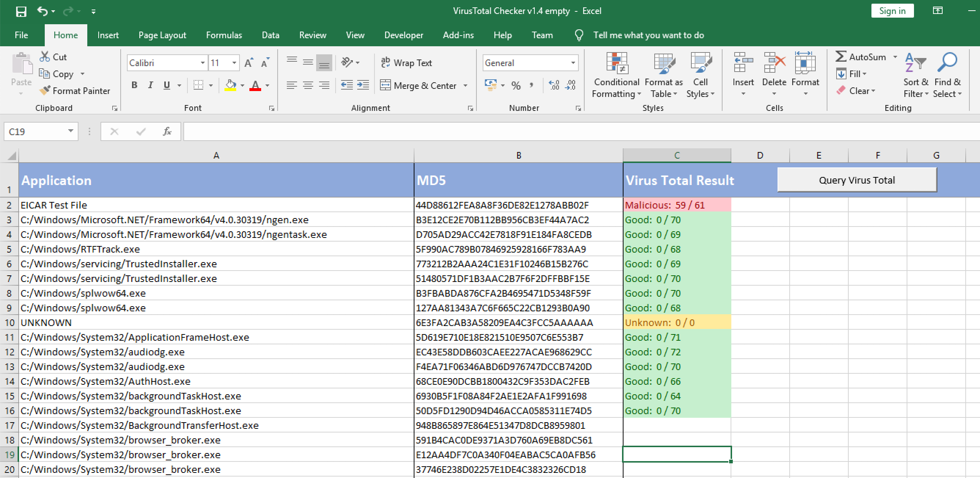Open Cell Styles gallery

700,75
